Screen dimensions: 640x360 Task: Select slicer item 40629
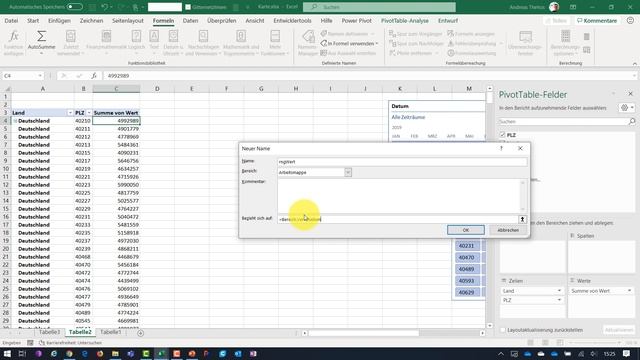[x=467, y=292]
